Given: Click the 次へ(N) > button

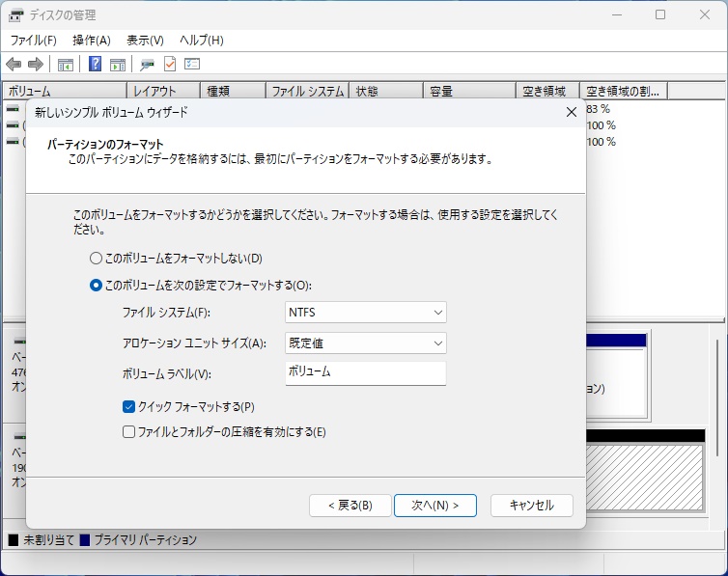Looking at the screenshot, I should tap(435, 506).
